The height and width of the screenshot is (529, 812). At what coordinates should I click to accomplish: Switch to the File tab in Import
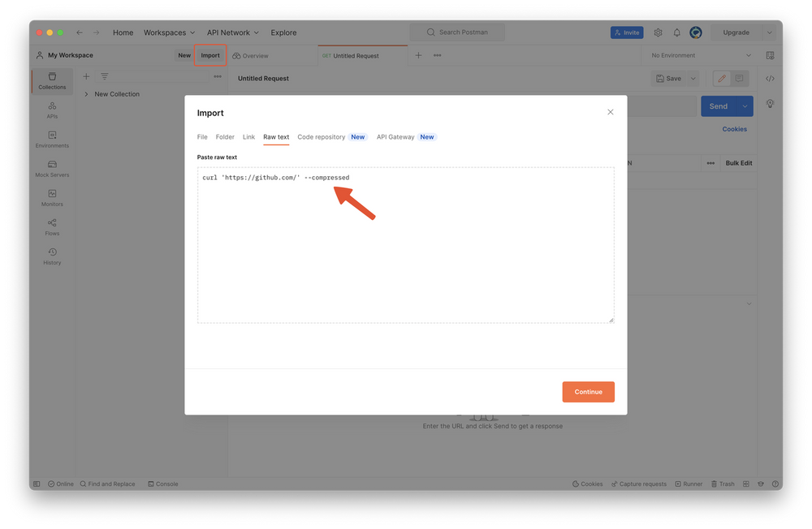click(x=202, y=137)
